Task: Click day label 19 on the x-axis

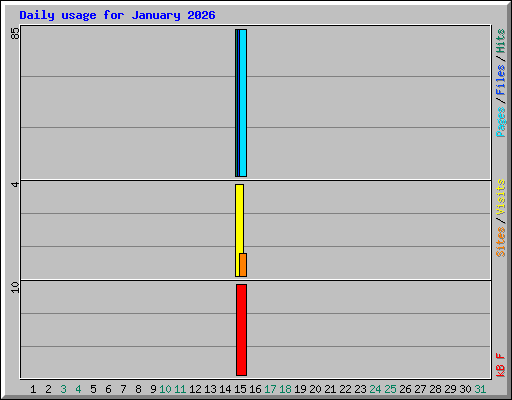Action: point(300,389)
